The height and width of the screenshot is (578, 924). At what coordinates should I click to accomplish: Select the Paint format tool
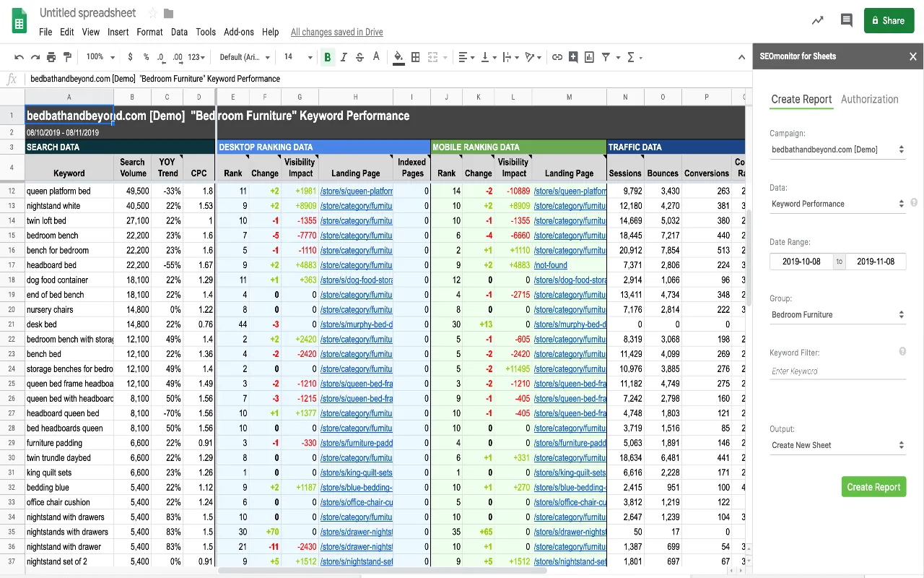69,56
